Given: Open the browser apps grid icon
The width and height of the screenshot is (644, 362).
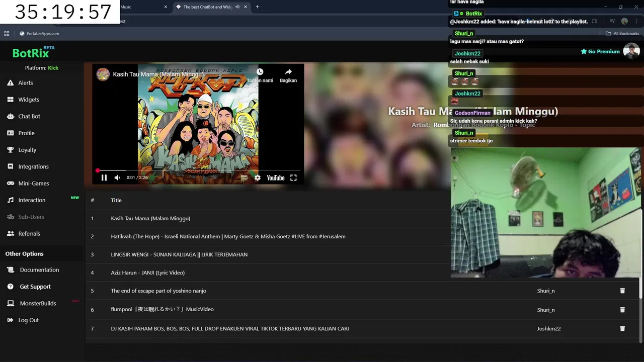Looking at the screenshot, I should (7, 34).
